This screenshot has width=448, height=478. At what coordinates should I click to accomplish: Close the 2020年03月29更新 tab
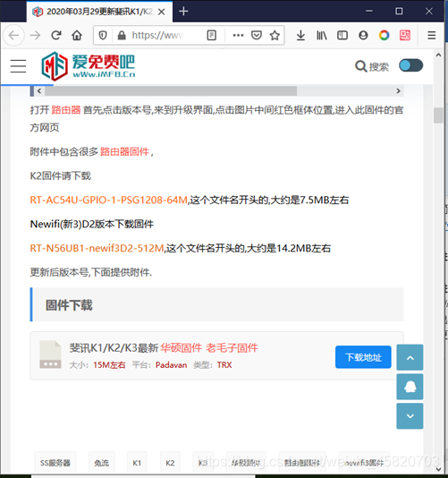pyautogui.click(x=162, y=12)
